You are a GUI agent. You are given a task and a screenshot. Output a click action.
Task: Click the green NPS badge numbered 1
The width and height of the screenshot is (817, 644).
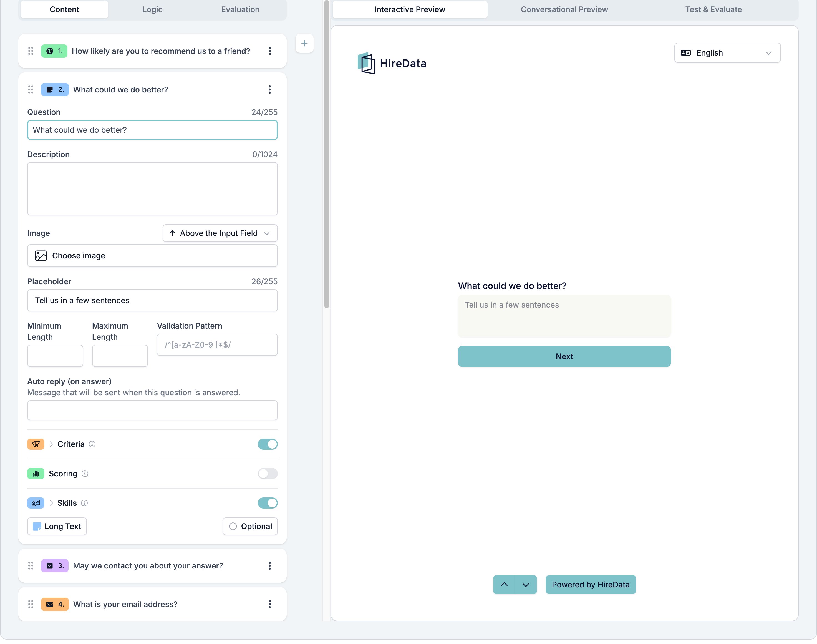pyautogui.click(x=54, y=51)
